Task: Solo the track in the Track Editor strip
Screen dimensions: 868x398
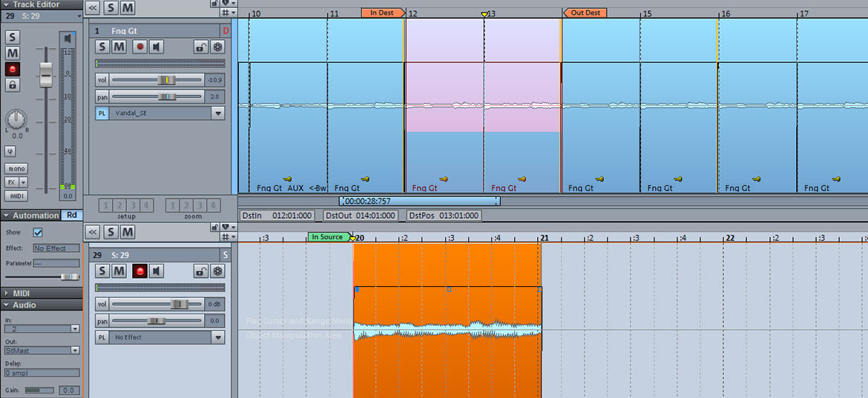Action: click(x=12, y=38)
